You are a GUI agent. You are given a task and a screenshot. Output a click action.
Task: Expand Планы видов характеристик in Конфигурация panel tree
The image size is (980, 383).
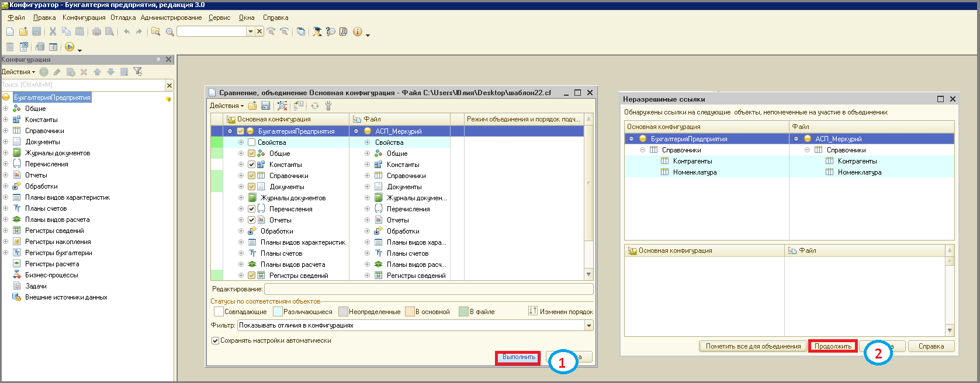pyautogui.click(x=6, y=197)
